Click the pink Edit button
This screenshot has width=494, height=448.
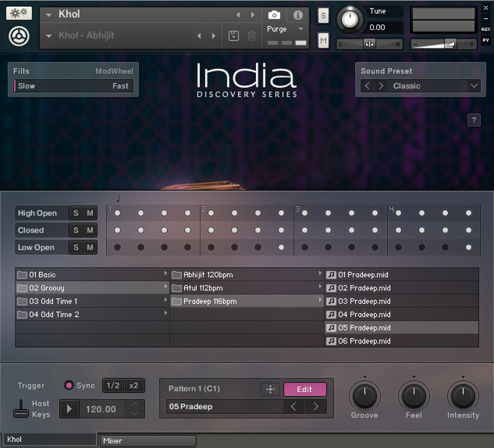point(305,389)
